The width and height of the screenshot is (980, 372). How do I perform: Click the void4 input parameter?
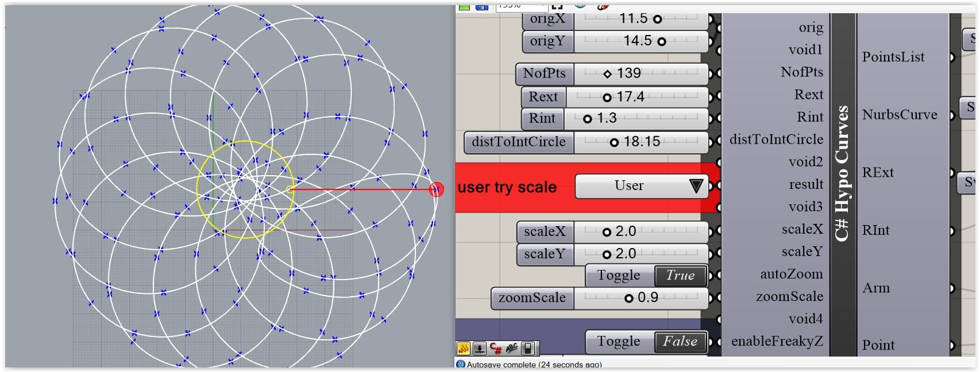pos(805,319)
